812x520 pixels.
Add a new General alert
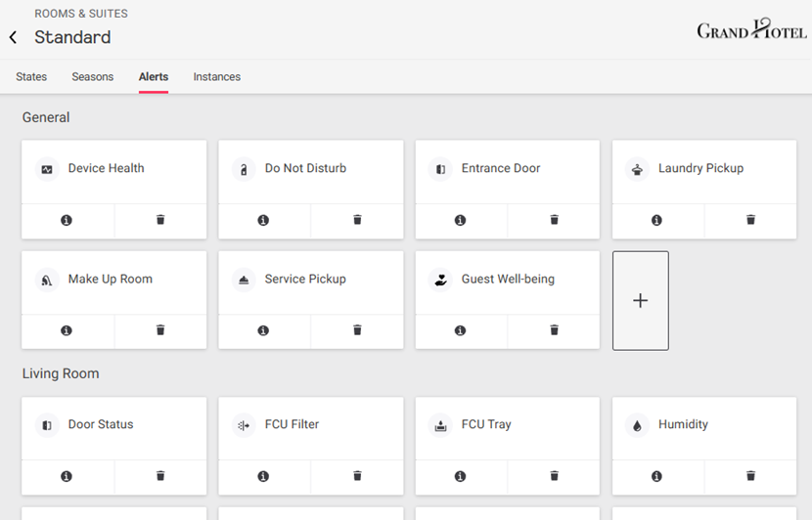(x=640, y=300)
